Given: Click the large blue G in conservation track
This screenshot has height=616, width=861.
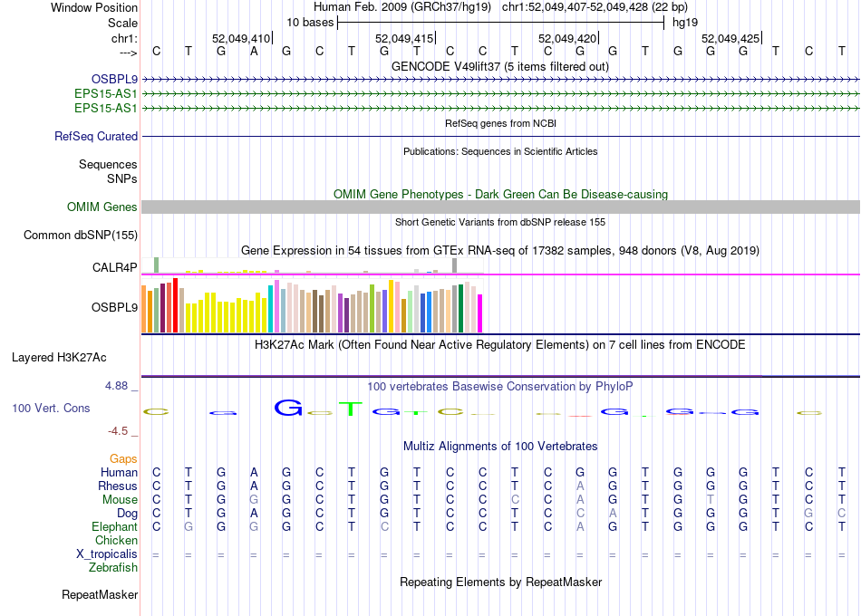Looking at the screenshot, I should 288,409.
